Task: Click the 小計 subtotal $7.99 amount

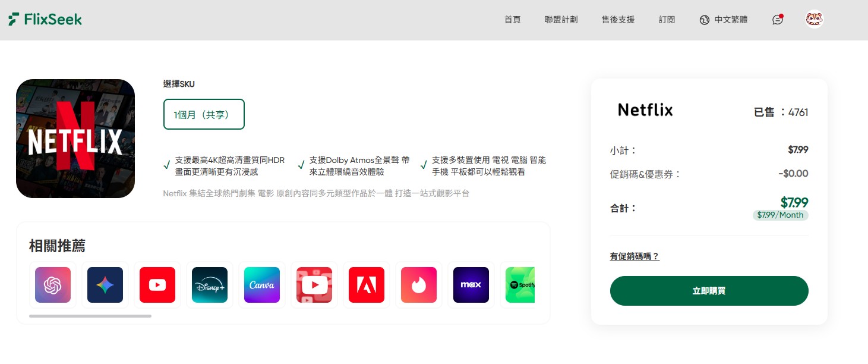Action: click(798, 150)
